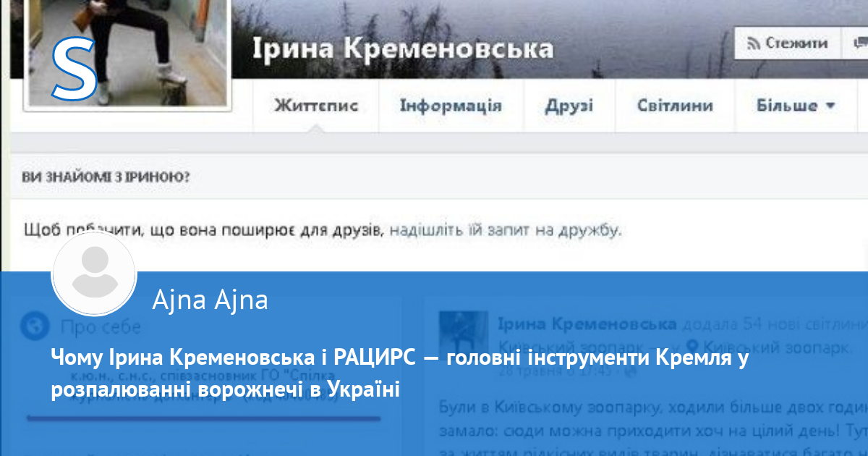Click the blue S site logo
Image resolution: width=868 pixels, height=456 pixels.
pos(74,69)
